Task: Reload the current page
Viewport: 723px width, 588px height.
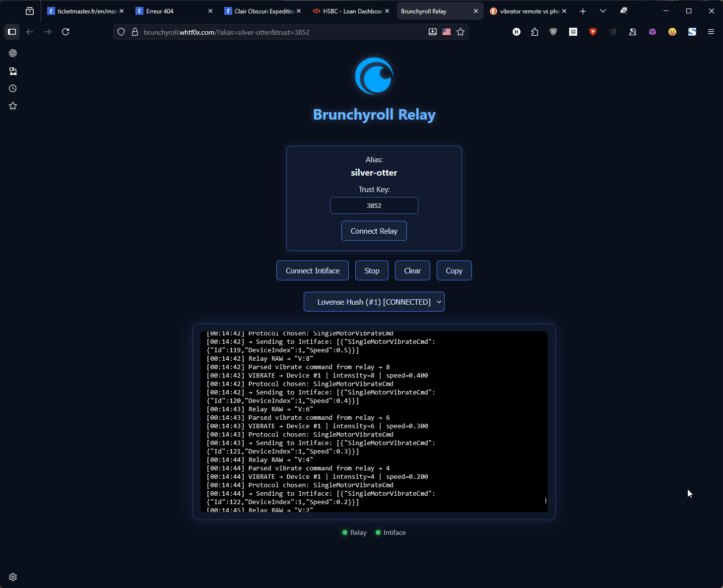Action: 66,32
